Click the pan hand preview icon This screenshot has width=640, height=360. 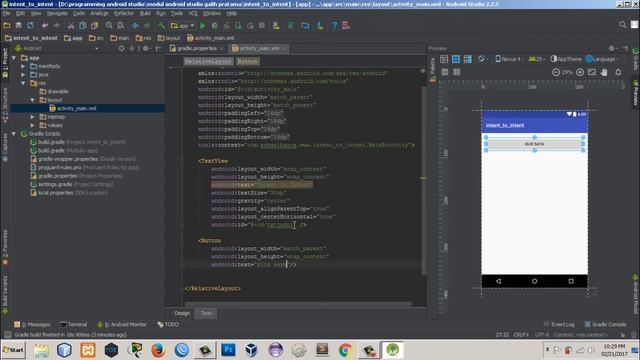(604, 72)
